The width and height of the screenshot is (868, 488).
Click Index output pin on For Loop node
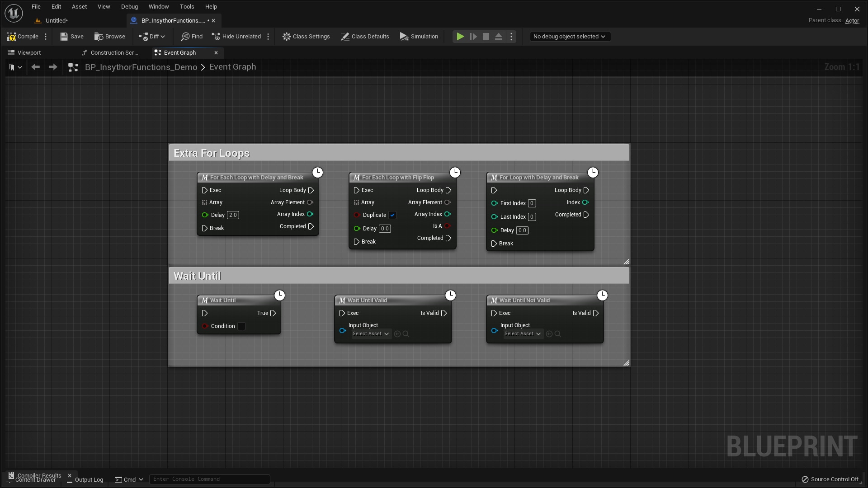tap(585, 202)
